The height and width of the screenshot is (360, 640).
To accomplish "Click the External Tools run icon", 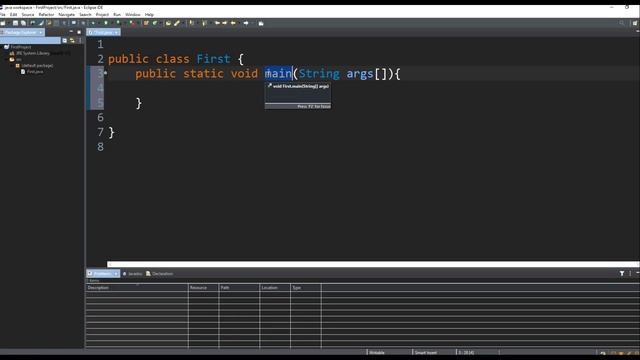I will coord(132,23).
